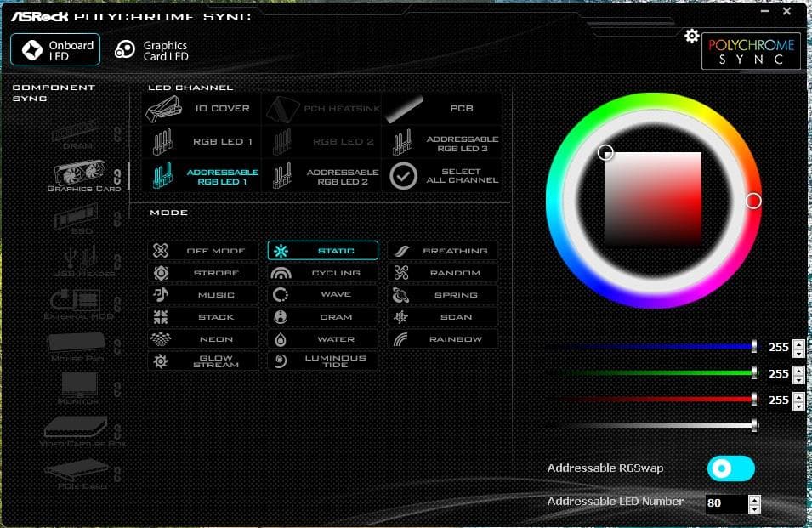This screenshot has height=528, width=812.
Task: Decrease the blue value with stepper
Action: (x=798, y=352)
